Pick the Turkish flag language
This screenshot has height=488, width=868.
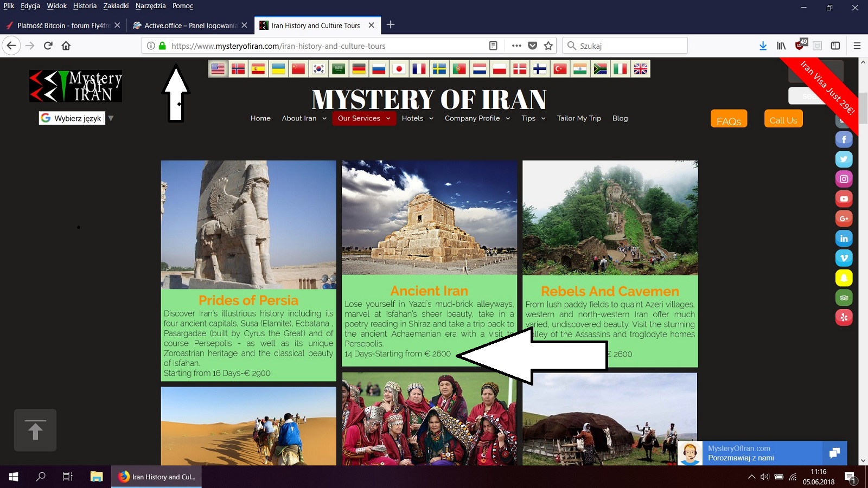[560, 69]
